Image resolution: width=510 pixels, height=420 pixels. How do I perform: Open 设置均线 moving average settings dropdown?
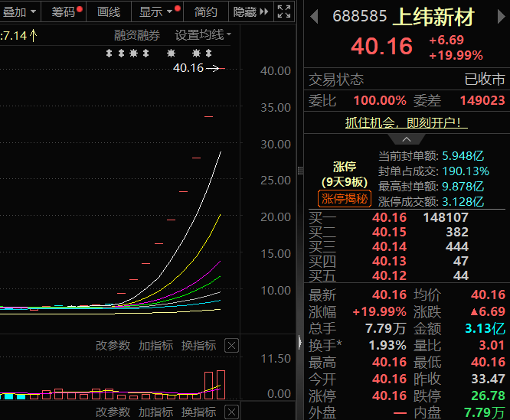[203, 34]
